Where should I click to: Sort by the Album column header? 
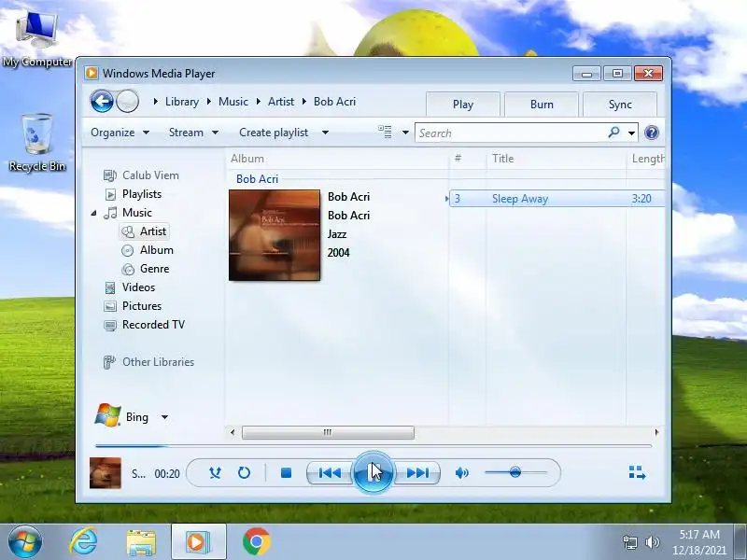[x=337, y=159]
